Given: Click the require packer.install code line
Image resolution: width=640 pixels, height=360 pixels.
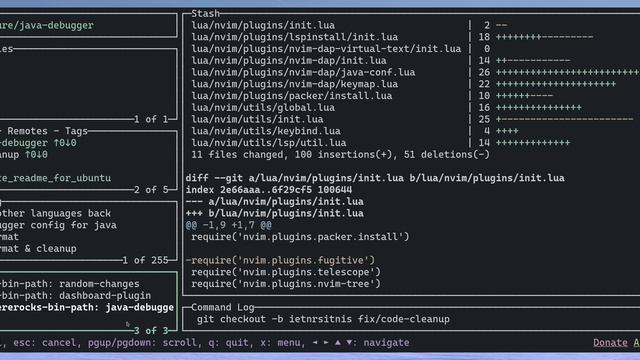Looking at the screenshot, I should [300, 237].
